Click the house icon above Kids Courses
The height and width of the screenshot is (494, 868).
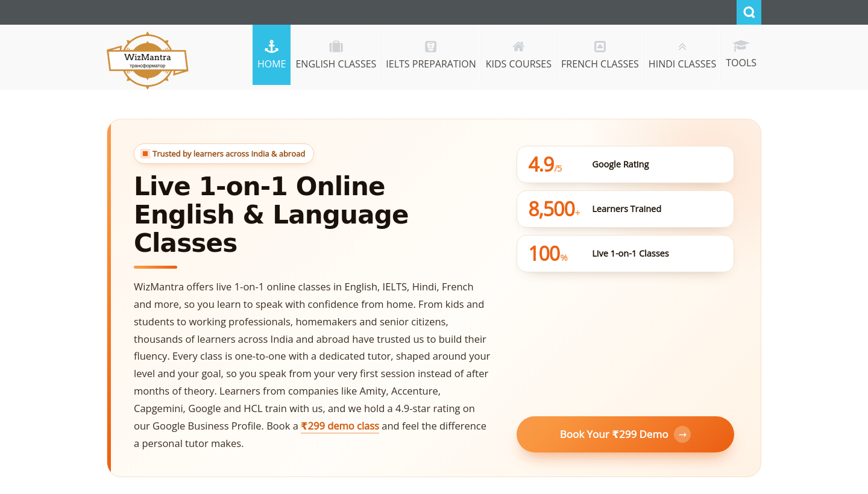(518, 46)
